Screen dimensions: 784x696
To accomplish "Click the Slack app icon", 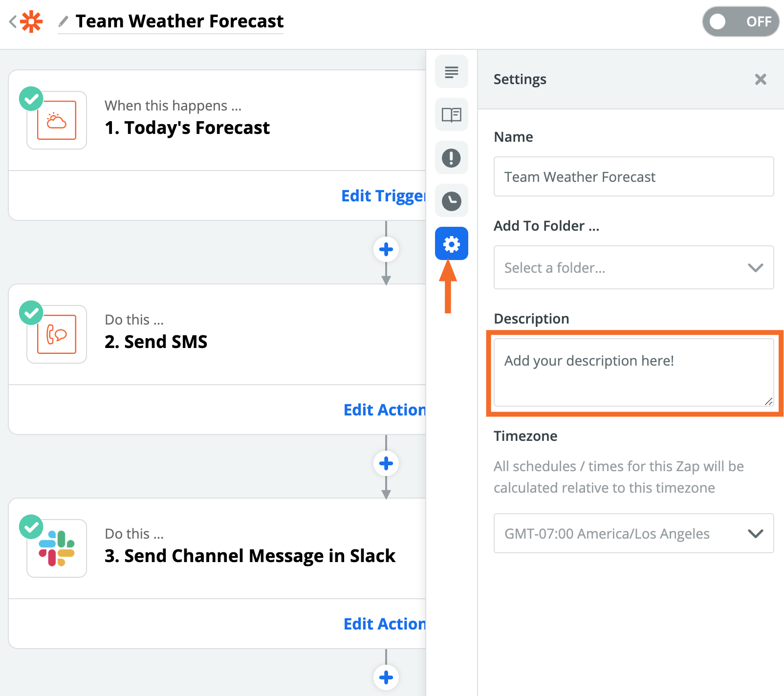I will pos(57,548).
